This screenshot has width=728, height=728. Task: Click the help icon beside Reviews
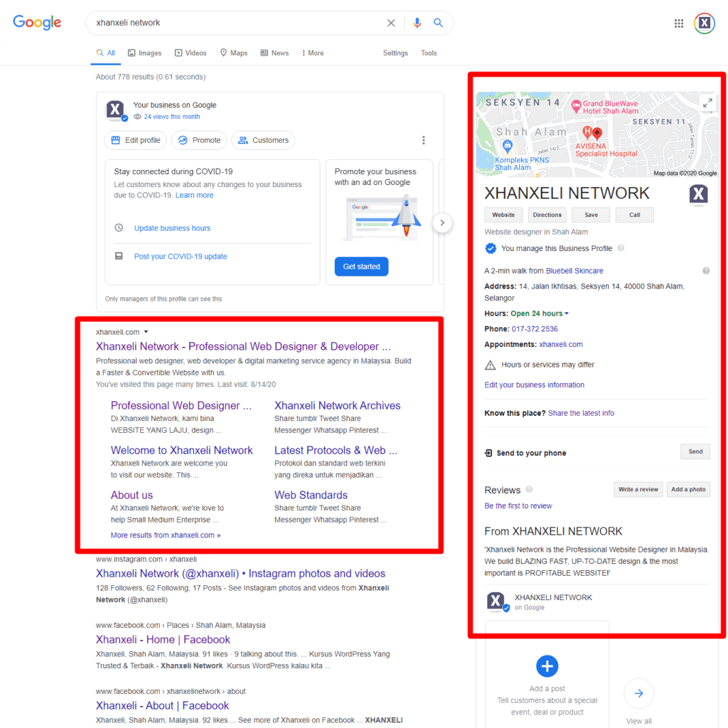tap(529, 489)
